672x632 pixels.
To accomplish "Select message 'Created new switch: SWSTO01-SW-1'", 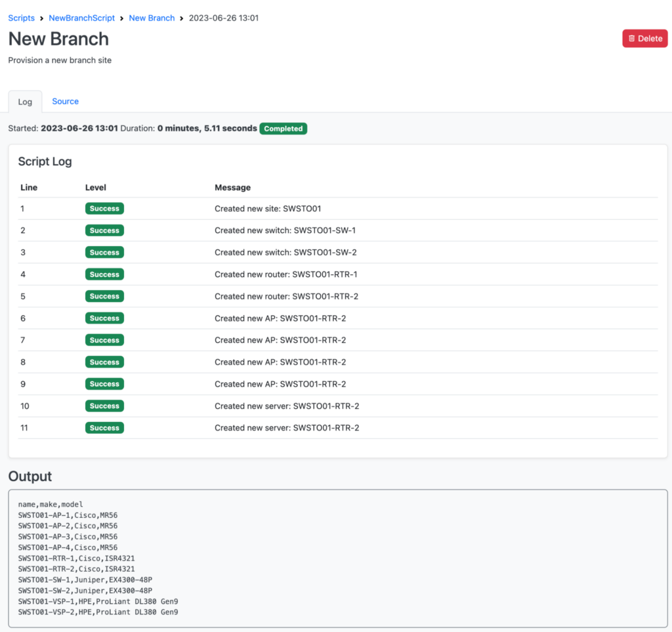I will (285, 230).
